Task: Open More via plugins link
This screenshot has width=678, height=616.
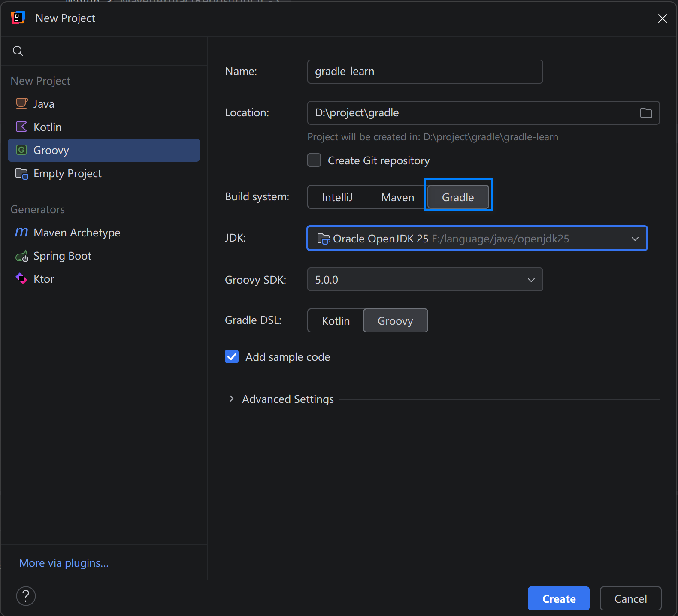Action: [x=64, y=563]
